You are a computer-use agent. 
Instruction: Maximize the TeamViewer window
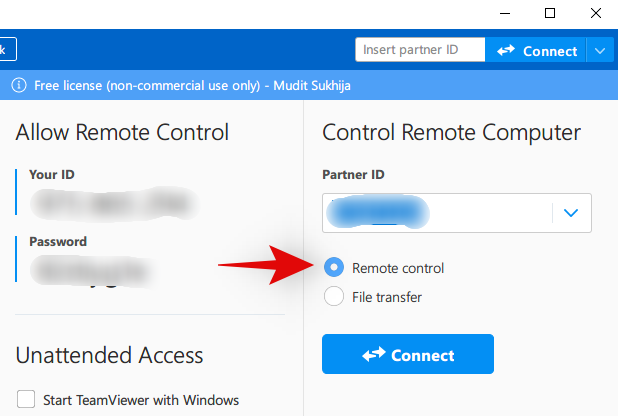click(x=549, y=13)
